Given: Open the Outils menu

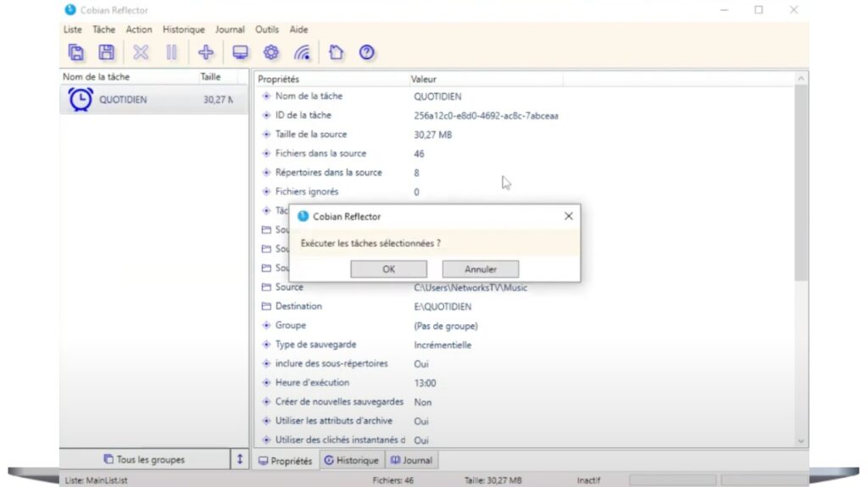Looking at the screenshot, I should (267, 30).
